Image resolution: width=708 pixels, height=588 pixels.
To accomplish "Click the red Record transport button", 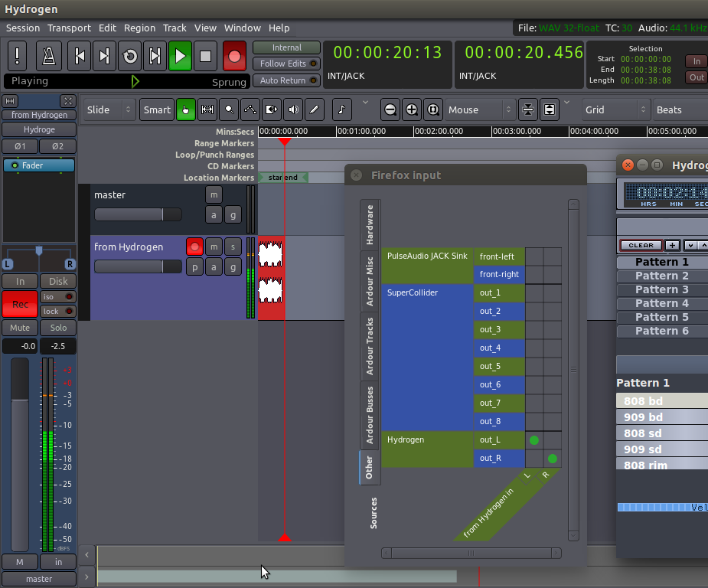I will tap(234, 56).
